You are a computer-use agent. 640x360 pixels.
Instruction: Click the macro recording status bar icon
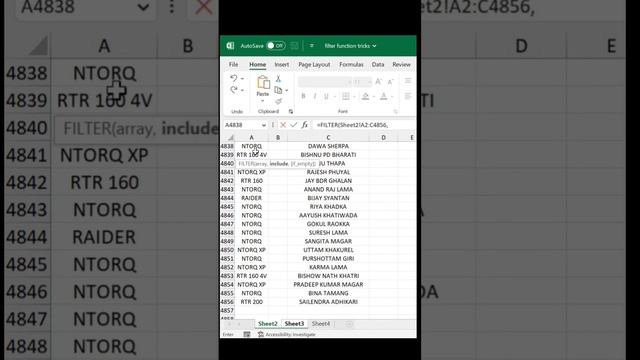pos(247,334)
